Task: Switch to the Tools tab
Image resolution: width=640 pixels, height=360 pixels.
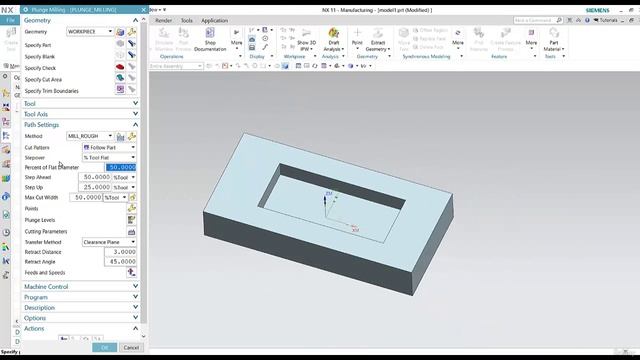Action: pyautogui.click(x=187, y=20)
